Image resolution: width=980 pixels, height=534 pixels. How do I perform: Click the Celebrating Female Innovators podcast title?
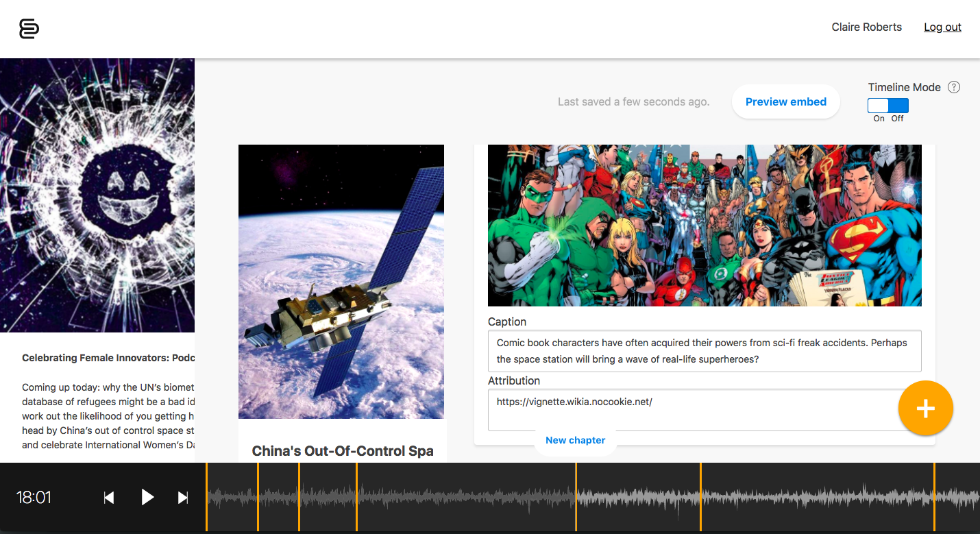(x=108, y=358)
